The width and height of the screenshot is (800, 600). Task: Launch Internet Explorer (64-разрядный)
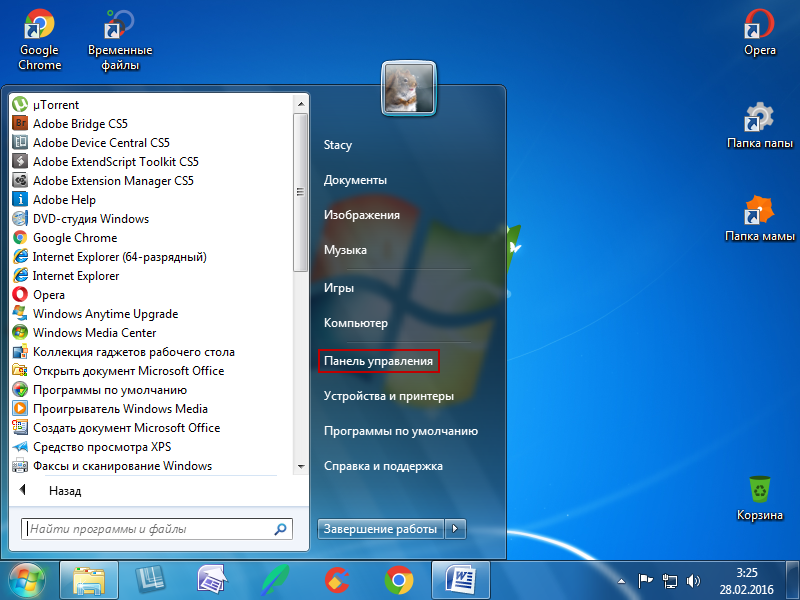(110, 257)
